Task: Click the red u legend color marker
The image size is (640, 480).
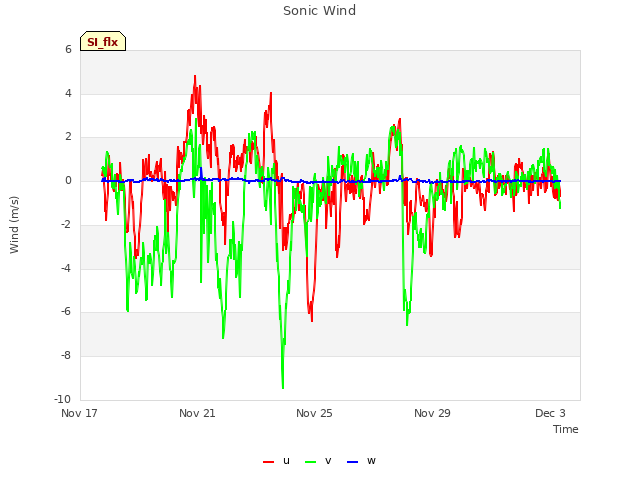Action: [268, 462]
